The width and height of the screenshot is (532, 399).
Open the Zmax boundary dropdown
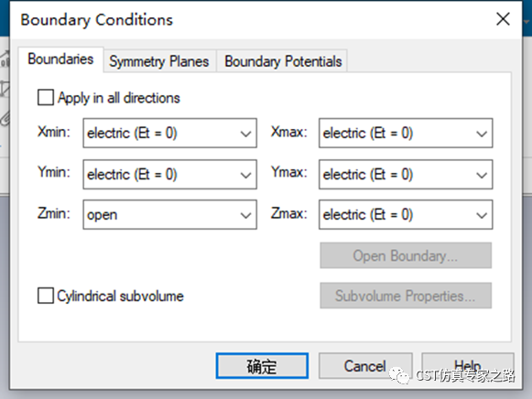pos(406,214)
